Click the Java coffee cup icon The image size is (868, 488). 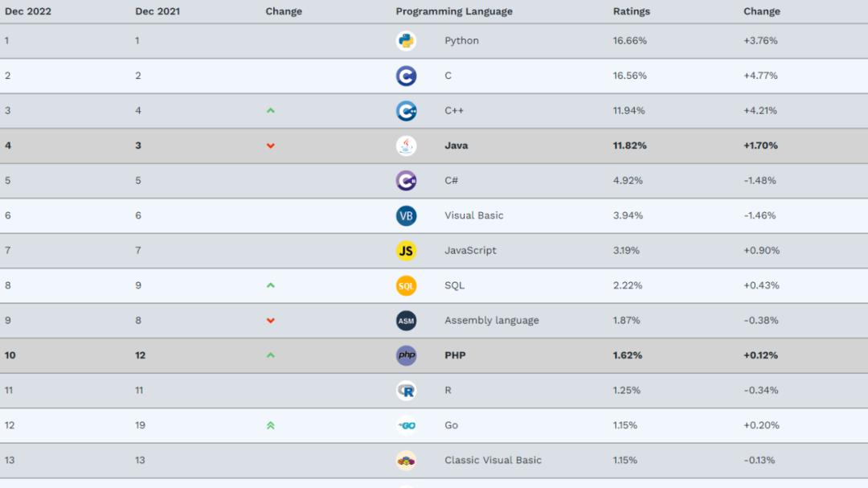pyautogui.click(x=406, y=146)
